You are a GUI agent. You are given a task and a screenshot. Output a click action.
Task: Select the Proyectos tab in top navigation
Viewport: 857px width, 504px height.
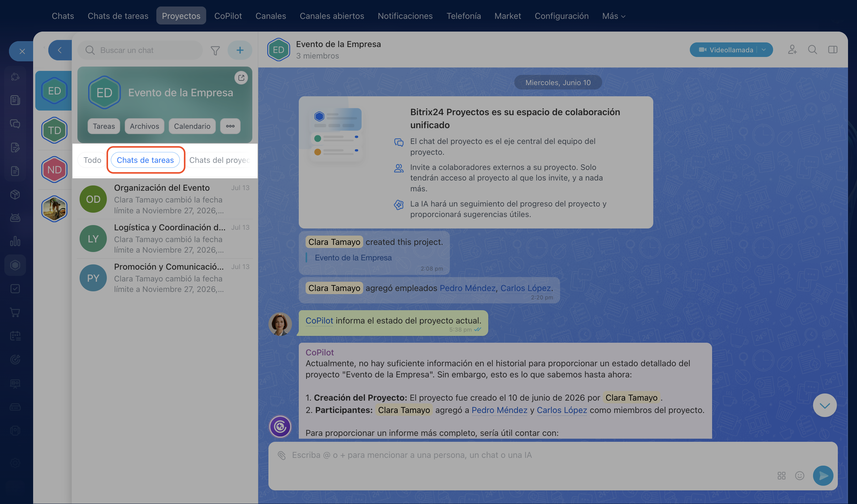tap(181, 16)
